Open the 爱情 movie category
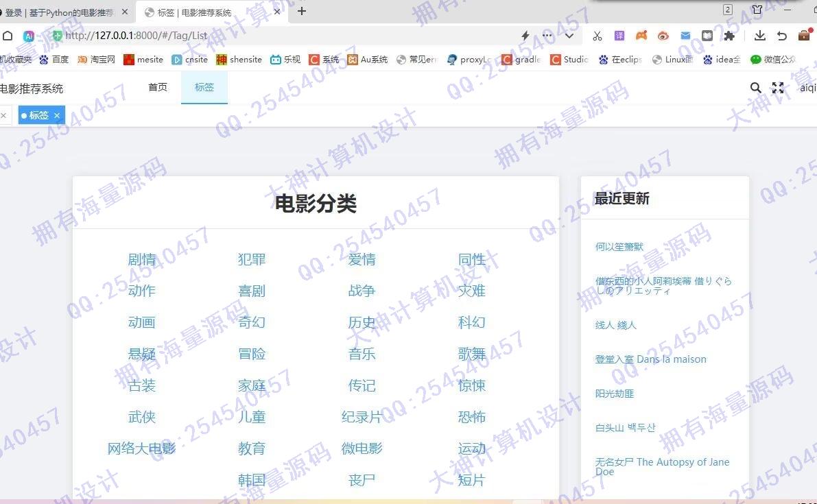817x504 pixels. click(x=362, y=259)
